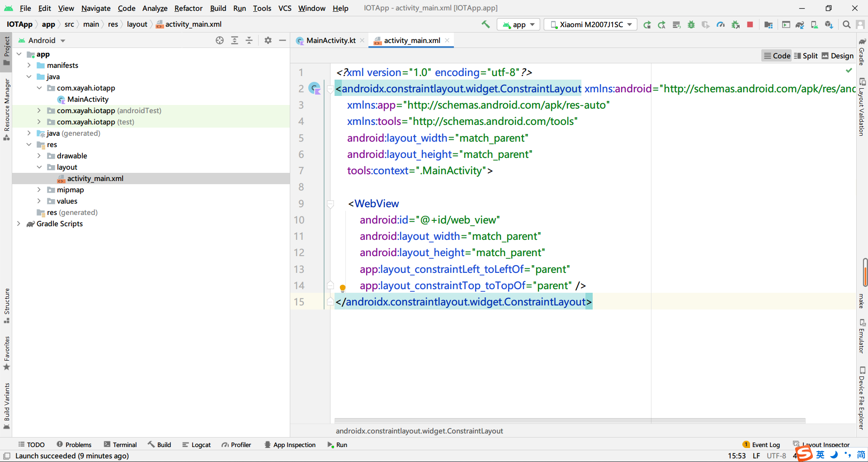
Task: Click Attach Debugger to Android Process icon
Action: (736, 24)
